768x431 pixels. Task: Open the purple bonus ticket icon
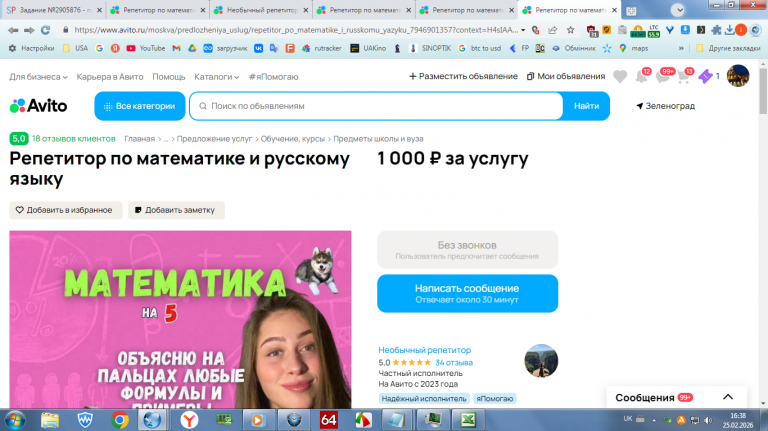[x=705, y=76]
